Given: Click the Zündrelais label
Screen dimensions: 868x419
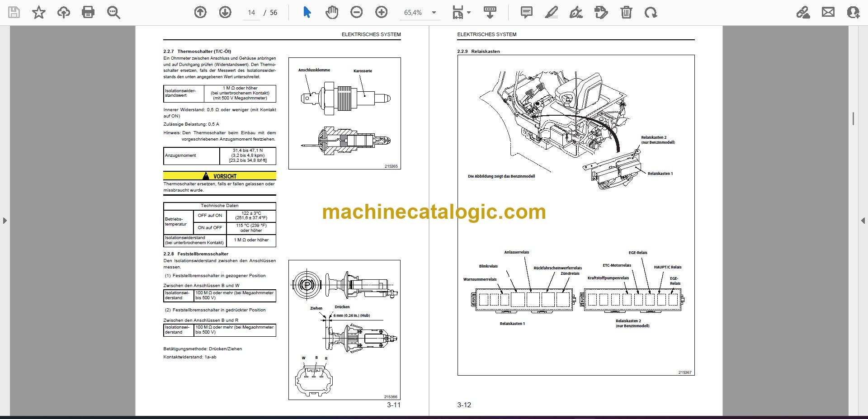Looking at the screenshot, I should [570, 273].
